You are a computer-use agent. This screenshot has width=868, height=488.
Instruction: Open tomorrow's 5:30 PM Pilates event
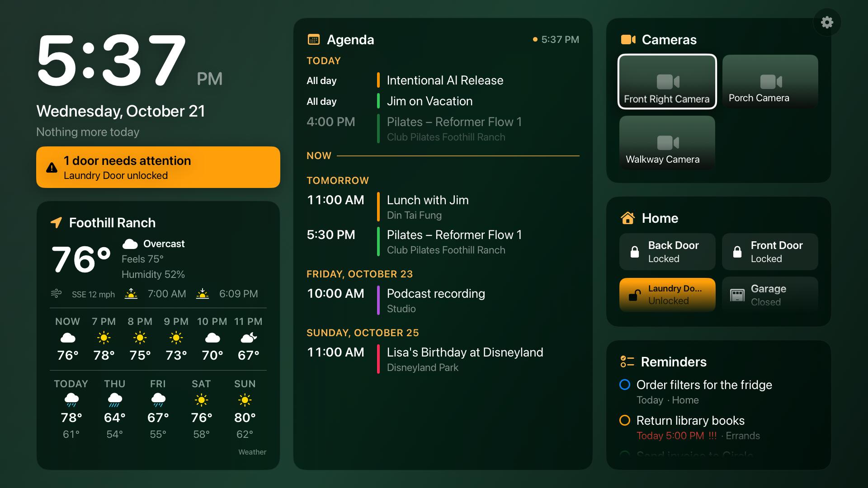[x=443, y=242]
